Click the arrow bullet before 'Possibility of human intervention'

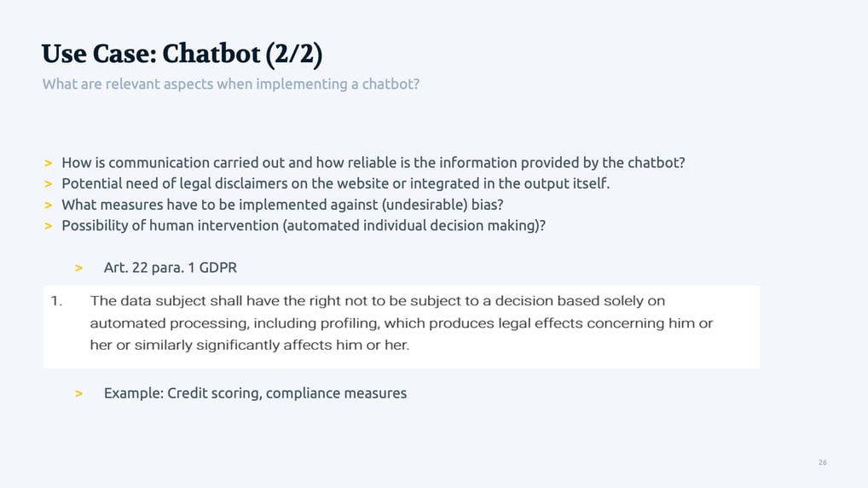point(48,226)
